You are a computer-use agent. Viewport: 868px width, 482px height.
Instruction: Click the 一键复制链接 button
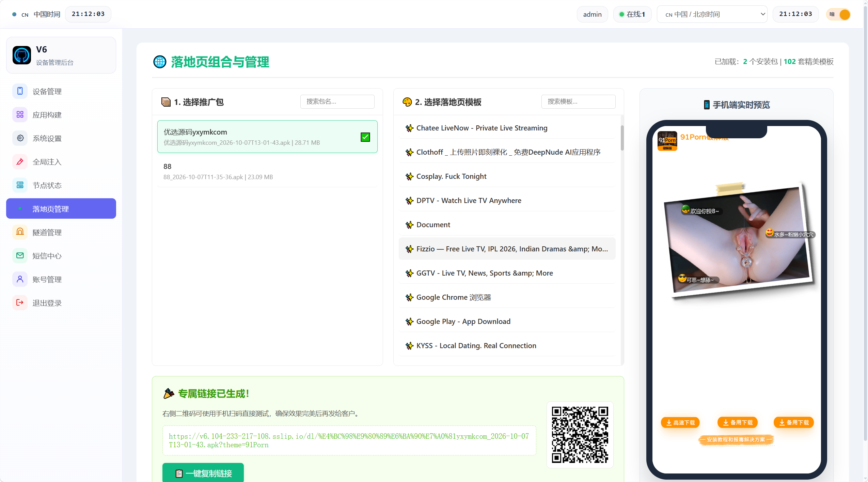[x=203, y=473]
